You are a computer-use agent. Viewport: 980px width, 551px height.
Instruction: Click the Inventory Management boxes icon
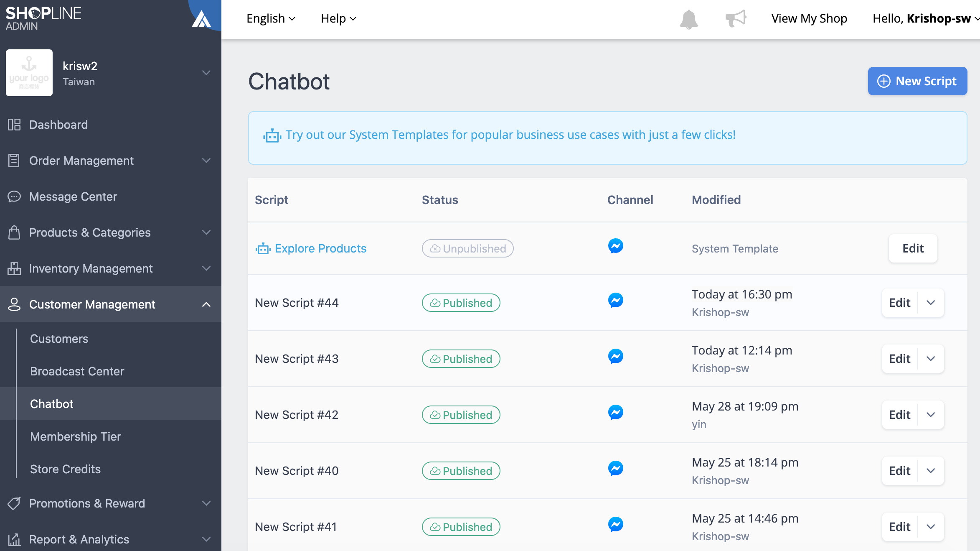pos(14,268)
